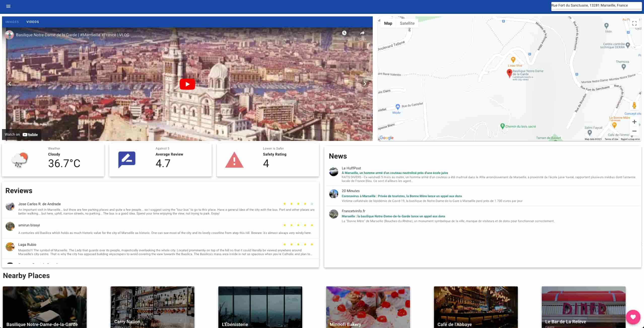Open the Carry Nation nearby place card

pos(152,307)
